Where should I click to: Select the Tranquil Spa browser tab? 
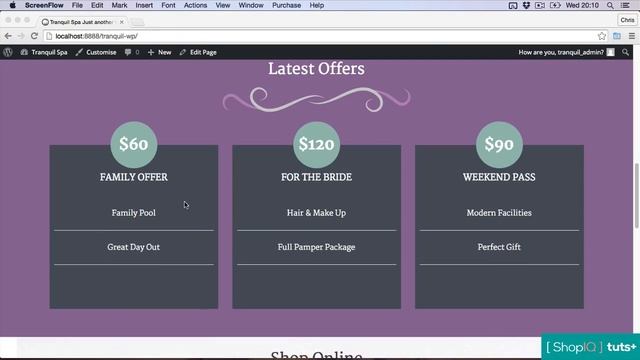[x=82, y=22]
